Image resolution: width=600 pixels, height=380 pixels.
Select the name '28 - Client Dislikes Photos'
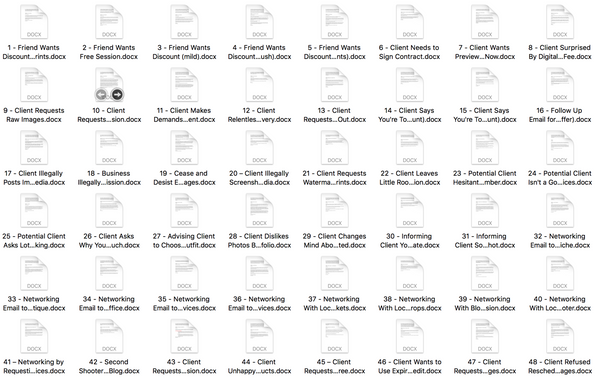click(x=259, y=241)
